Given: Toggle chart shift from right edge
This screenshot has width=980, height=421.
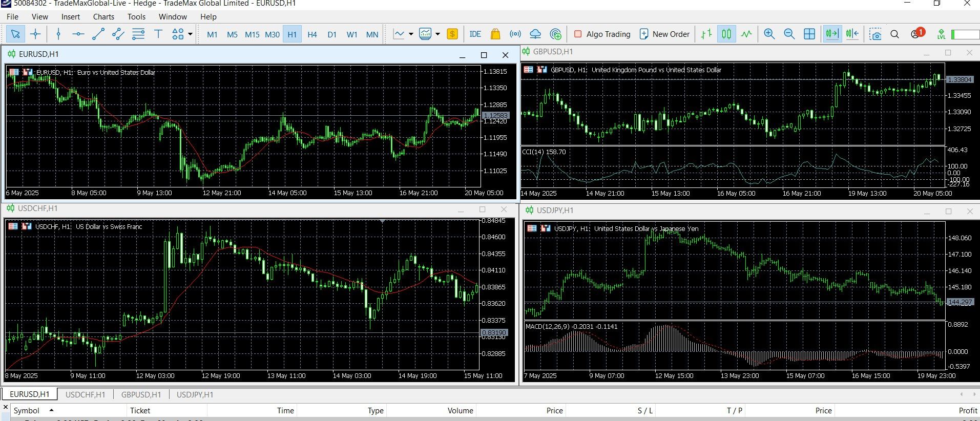Looking at the screenshot, I should [852, 34].
